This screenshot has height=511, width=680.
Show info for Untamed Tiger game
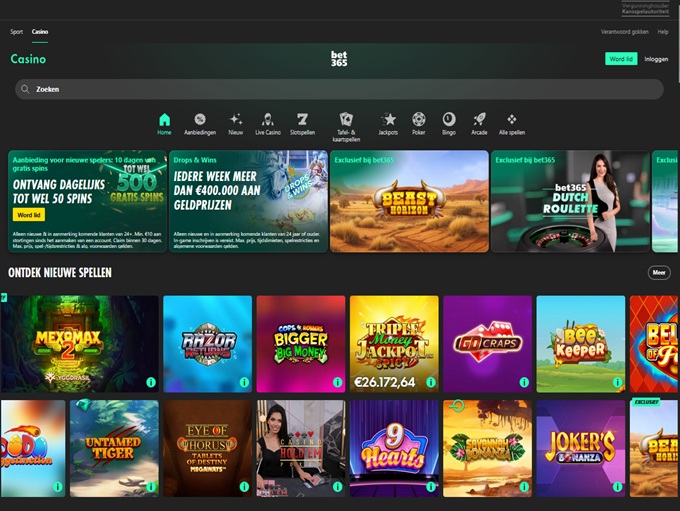tap(151, 487)
